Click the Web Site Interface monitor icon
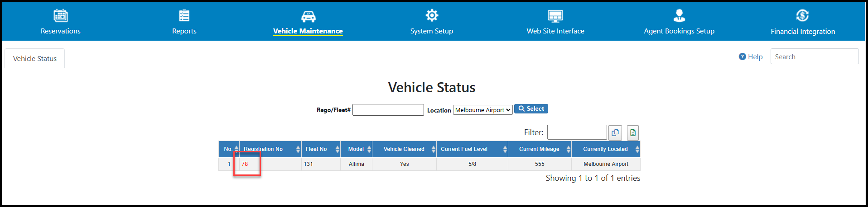Viewport: 868px width, 207px height. coord(555,16)
